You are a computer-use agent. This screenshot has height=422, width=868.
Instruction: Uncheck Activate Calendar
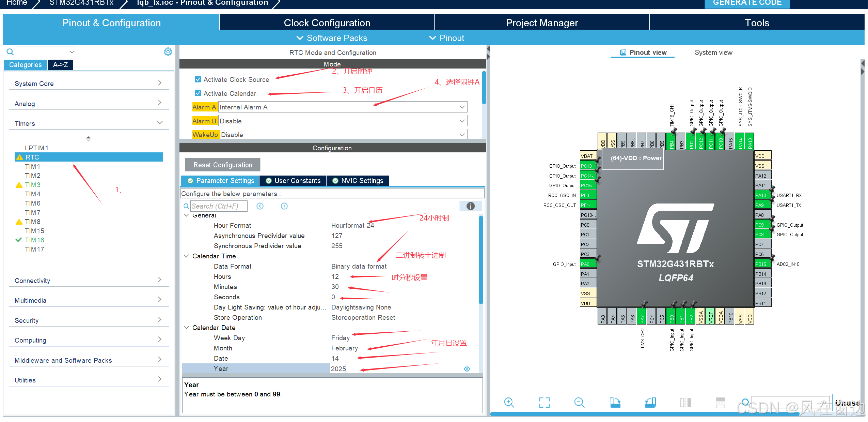[x=198, y=93]
